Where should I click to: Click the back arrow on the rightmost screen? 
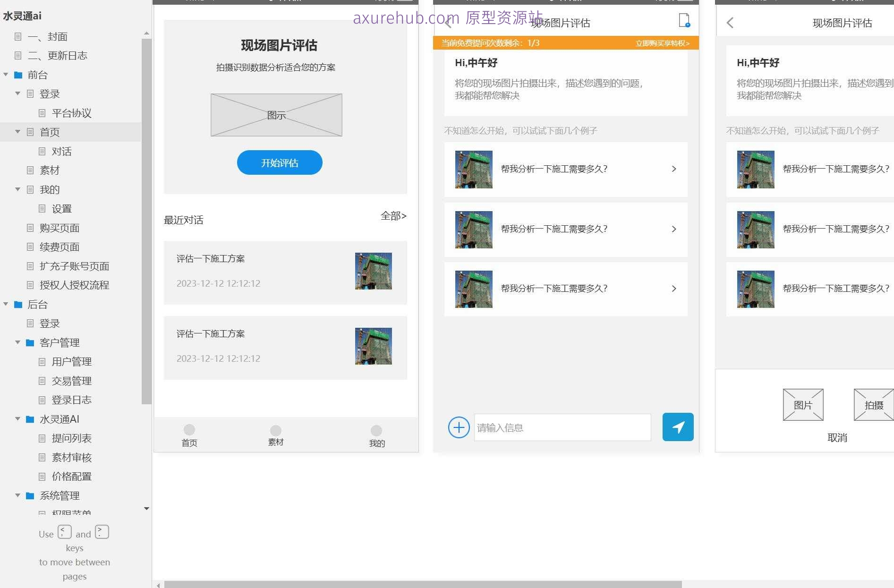pos(729,23)
